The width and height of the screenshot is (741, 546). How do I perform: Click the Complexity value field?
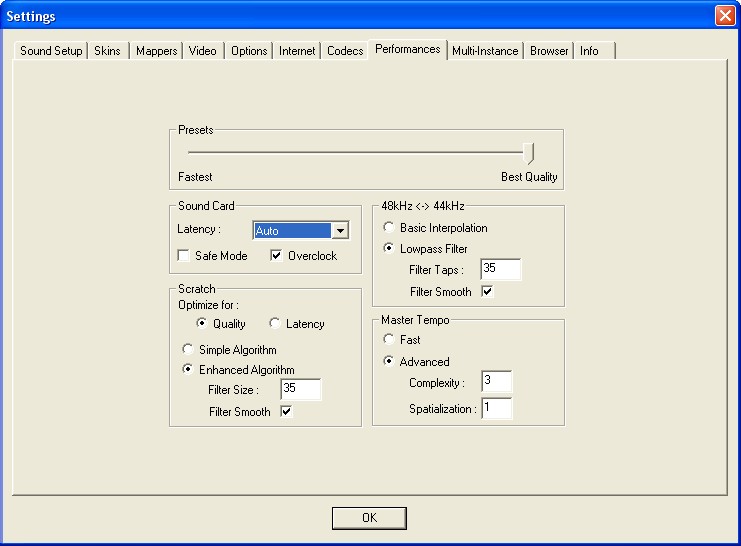point(496,382)
